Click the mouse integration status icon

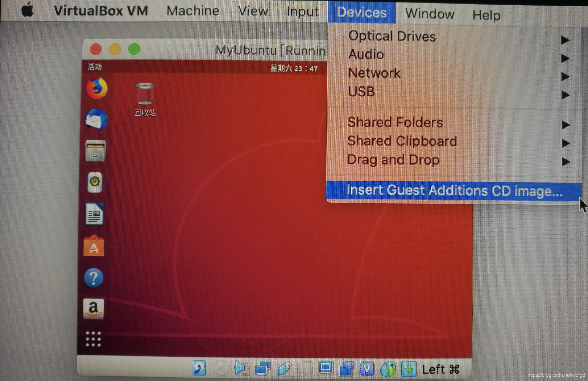coord(388,369)
